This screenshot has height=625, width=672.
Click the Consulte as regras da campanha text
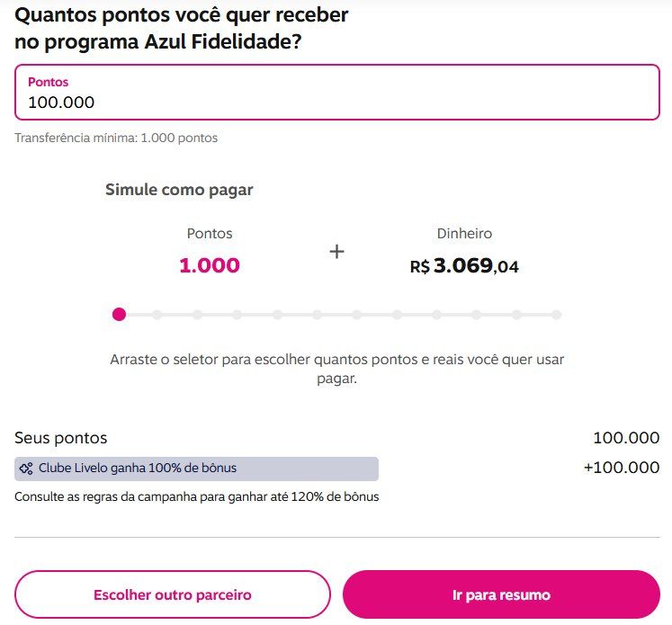(x=197, y=496)
